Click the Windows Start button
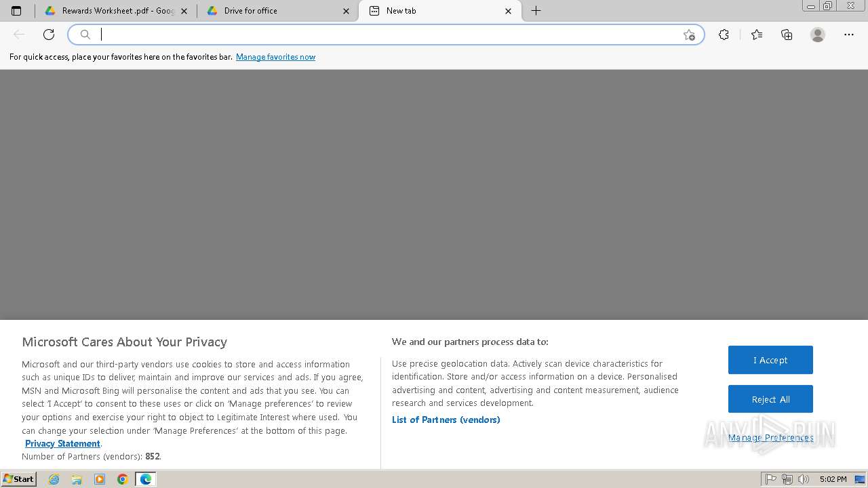The width and height of the screenshot is (868, 488). (18, 479)
